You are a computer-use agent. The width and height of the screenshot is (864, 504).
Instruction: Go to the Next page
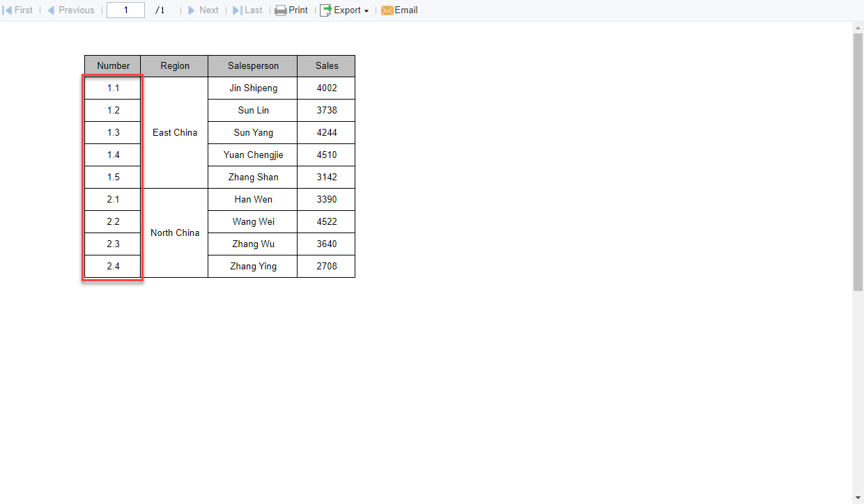[x=203, y=10]
